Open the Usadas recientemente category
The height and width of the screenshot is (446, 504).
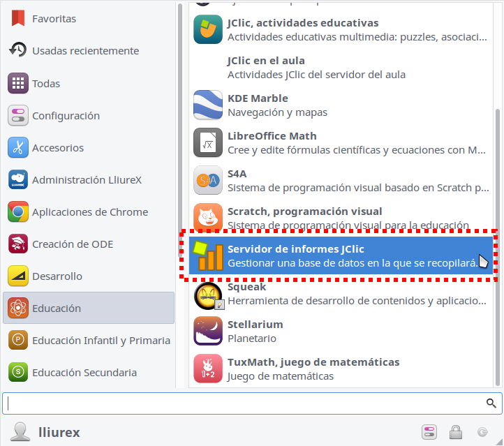point(85,51)
